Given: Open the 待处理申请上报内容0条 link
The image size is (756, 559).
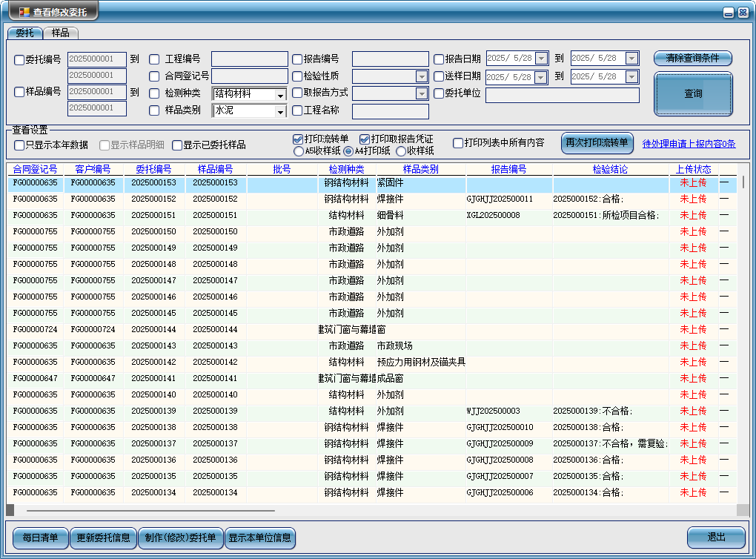Looking at the screenshot, I should coord(689,144).
